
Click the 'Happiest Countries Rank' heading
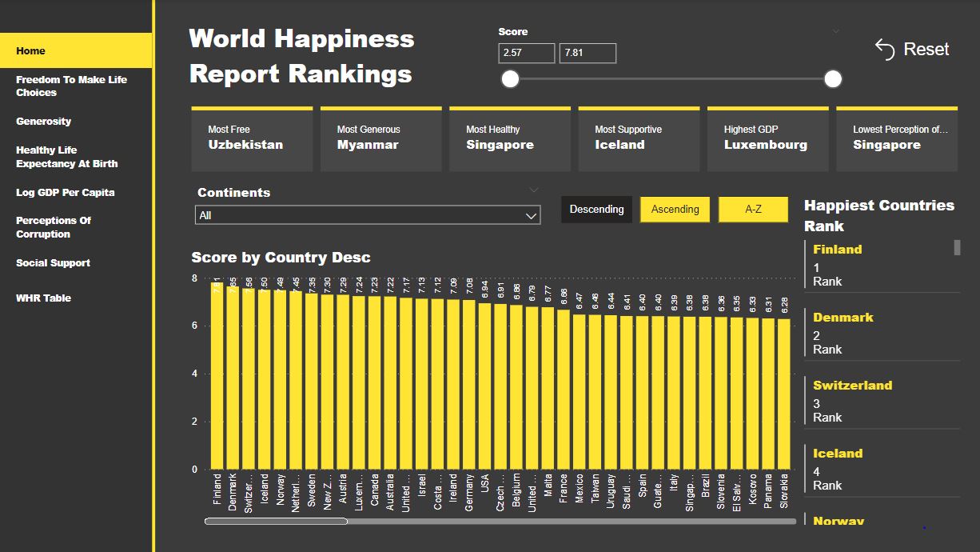point(879,215)
